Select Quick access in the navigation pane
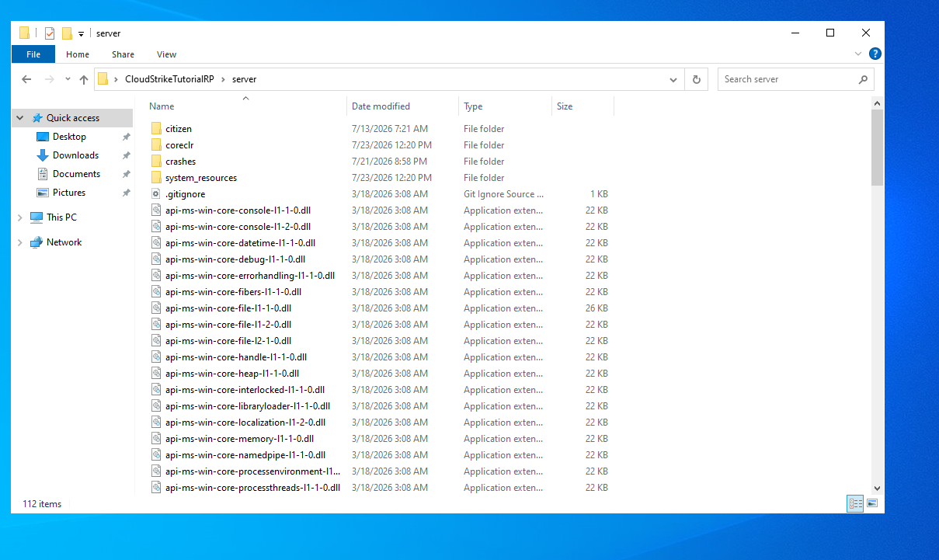 [73, 118]
